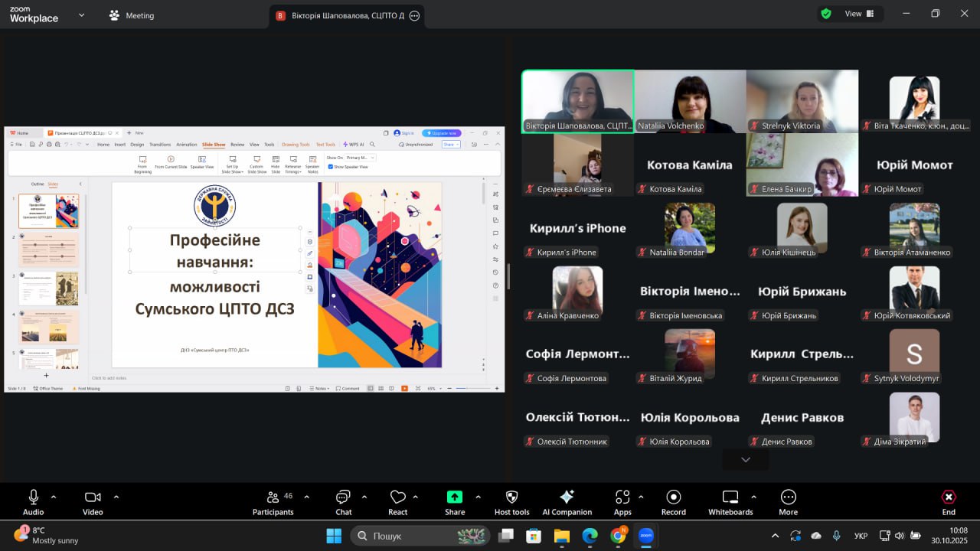Viewport: 980px width, 551px height.
Task: Toggle the Show Speaker View checkbox
Action: (x=331, y=167)
